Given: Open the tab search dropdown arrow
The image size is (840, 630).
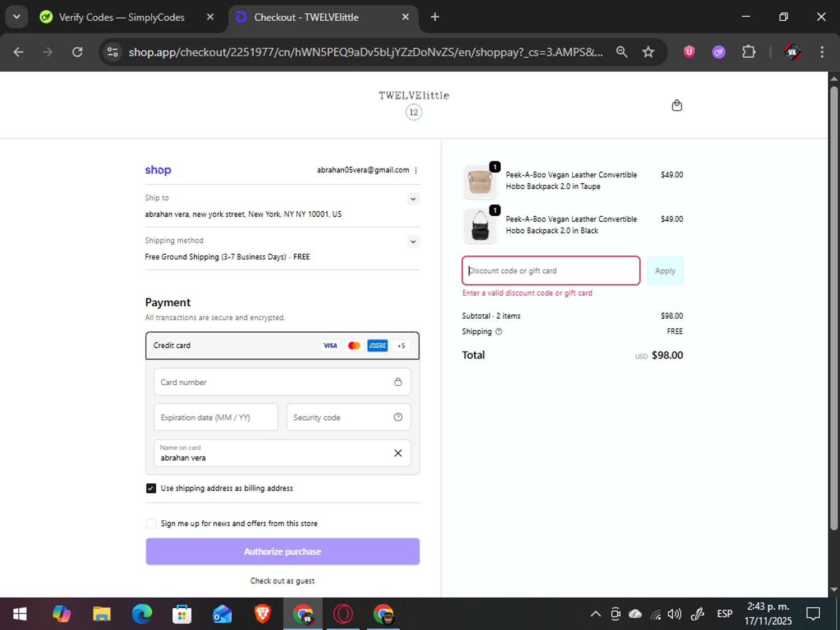Looking at the screenshot, I should [x=17, y=17].
